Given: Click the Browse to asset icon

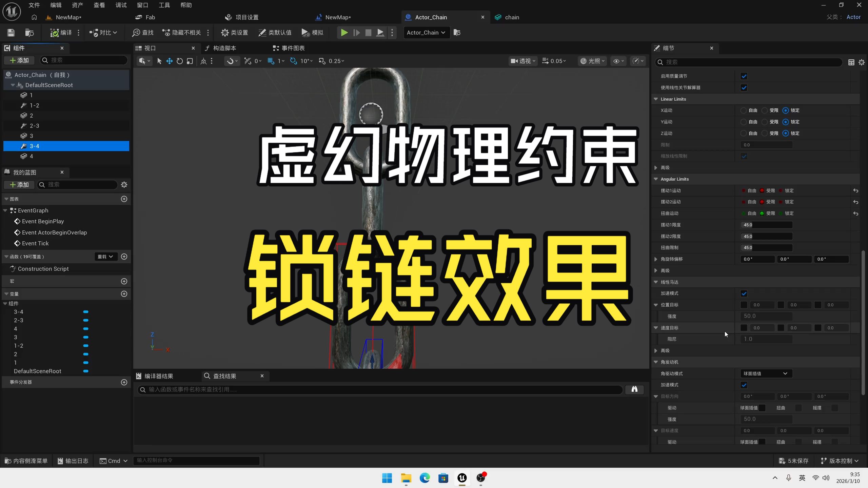Looking at the screenshot, I should (29, 33).
